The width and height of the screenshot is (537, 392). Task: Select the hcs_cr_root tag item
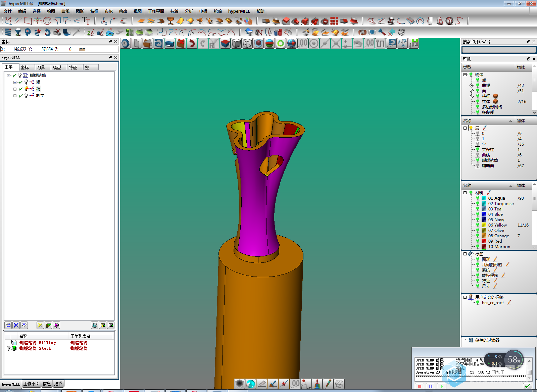coord(493,303)
